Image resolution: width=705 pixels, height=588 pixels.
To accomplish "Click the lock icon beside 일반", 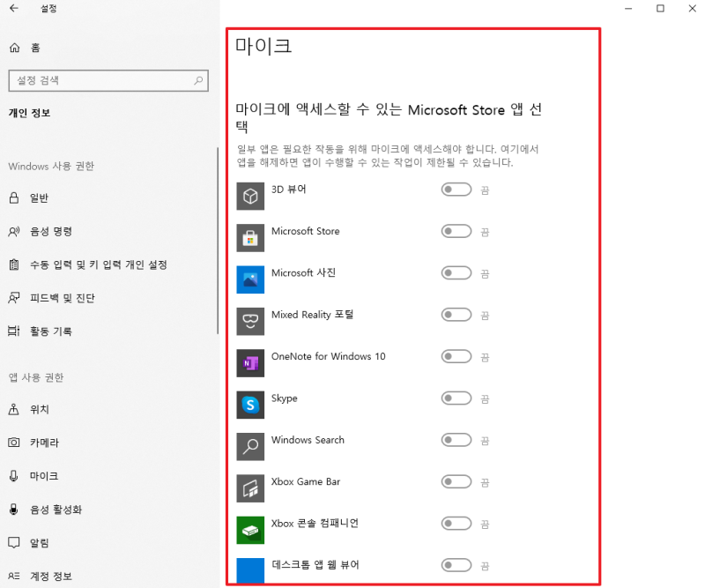I will [x=14, y=198].
